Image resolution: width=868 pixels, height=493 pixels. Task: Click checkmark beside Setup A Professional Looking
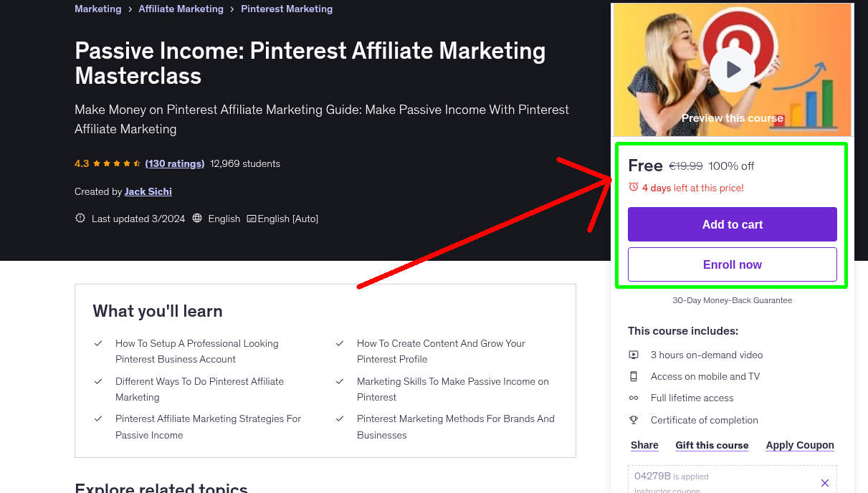[98, 343]
